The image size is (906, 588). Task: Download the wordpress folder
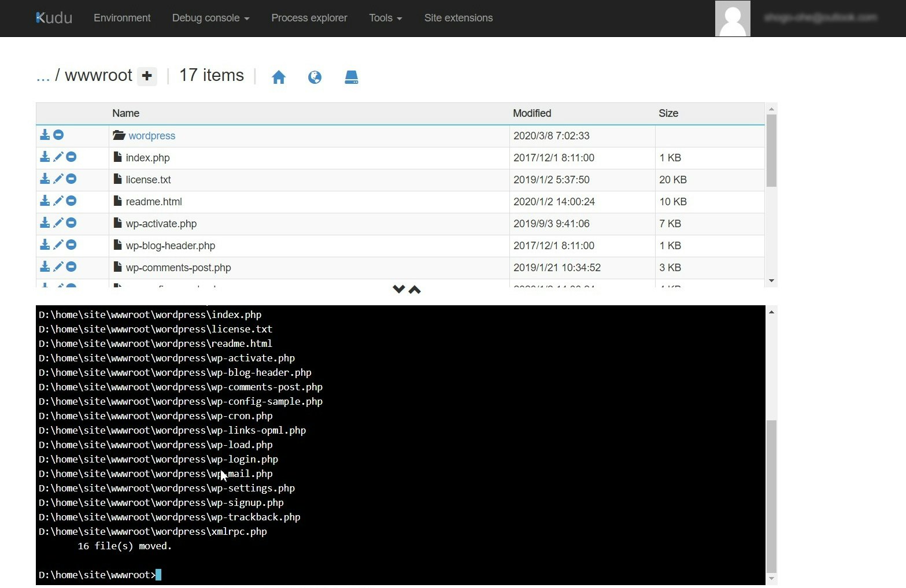coord(45,135)
